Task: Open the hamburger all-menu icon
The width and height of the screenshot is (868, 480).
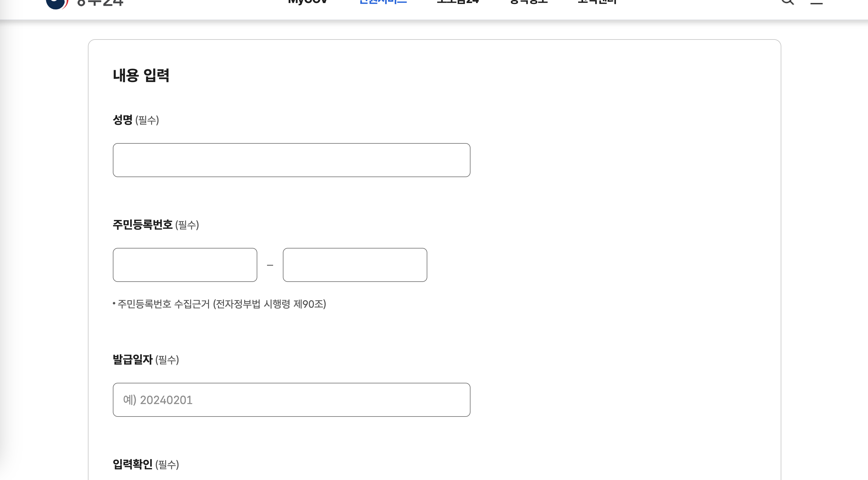Action: coord(816,3)
